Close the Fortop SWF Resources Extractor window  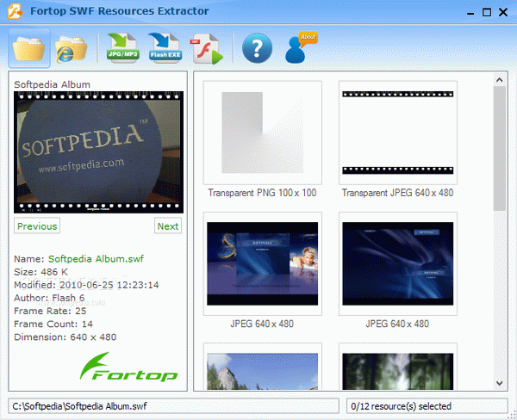pyautogui.click(x=503, y=13)
